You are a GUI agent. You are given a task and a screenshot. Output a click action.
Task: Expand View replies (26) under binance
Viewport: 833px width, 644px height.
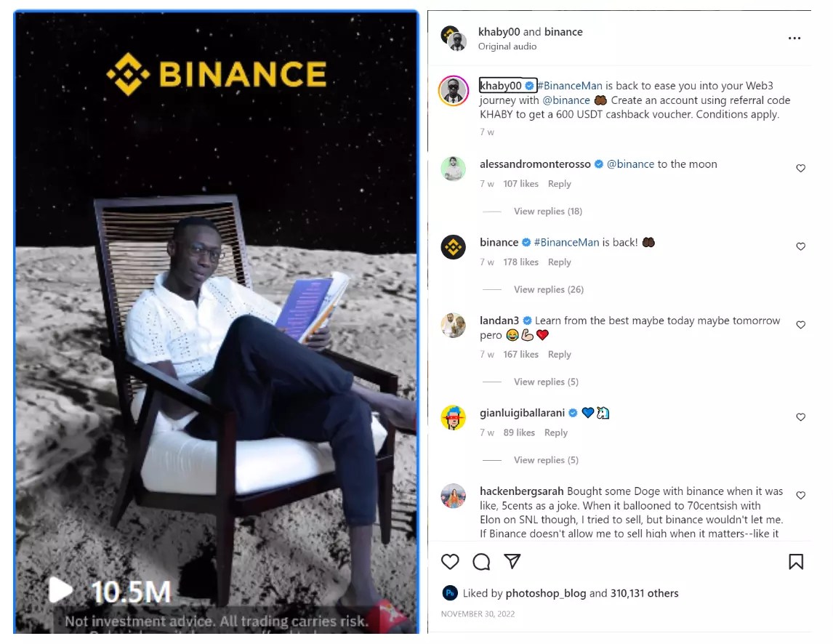click(x=548, y=289)
